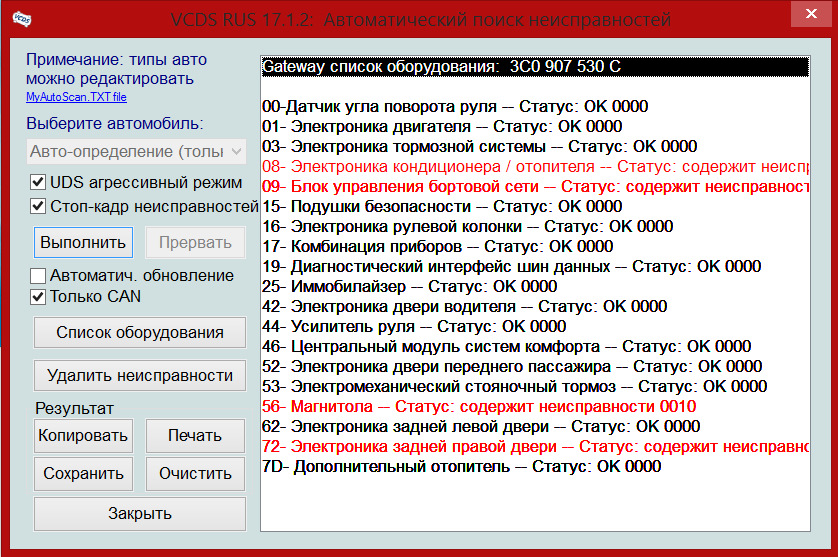The image size is (838, 557).
Task: Start the scan with Выполнить button
Action: point(83,242)
